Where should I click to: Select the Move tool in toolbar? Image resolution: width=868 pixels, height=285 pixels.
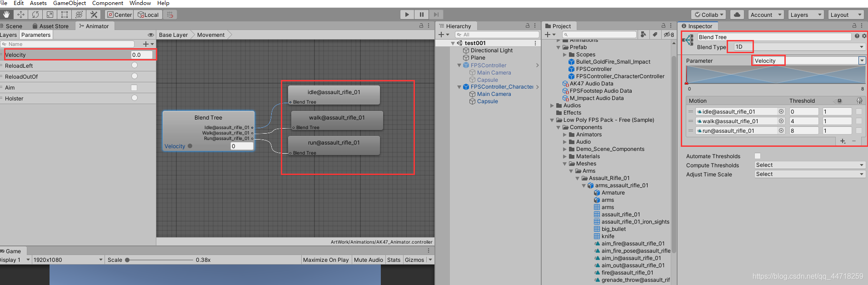[x=21, y=15]
